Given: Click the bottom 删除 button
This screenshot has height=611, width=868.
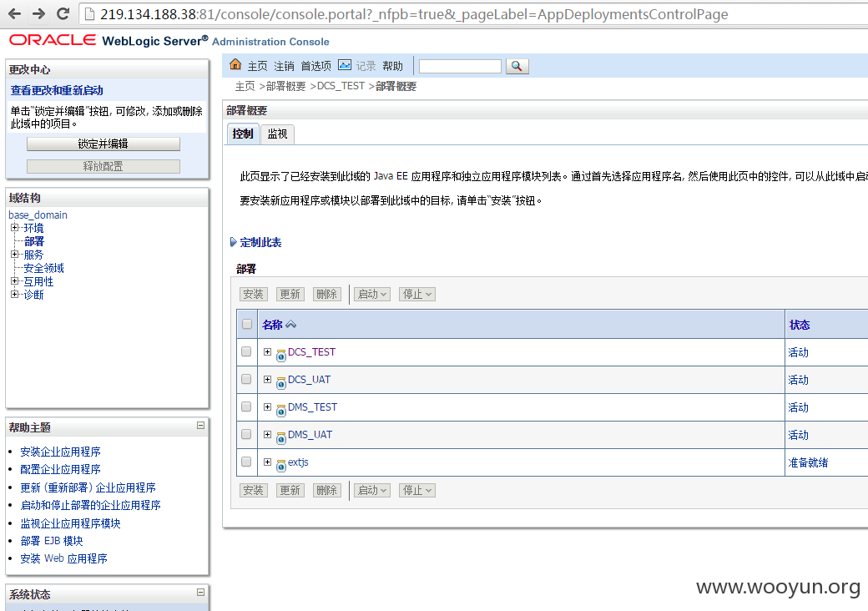Looking at the screenshot, I should click(x=326, y=490).
